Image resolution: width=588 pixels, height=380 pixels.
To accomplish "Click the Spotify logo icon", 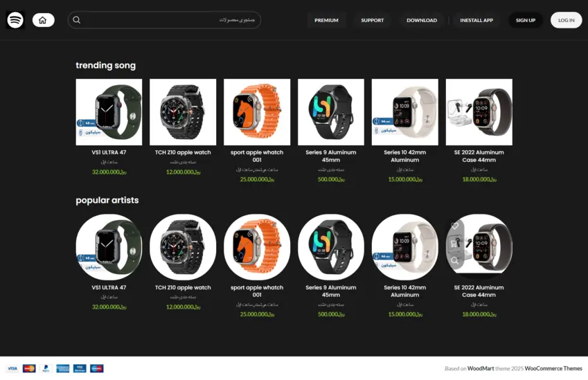I will pos(15,20).
